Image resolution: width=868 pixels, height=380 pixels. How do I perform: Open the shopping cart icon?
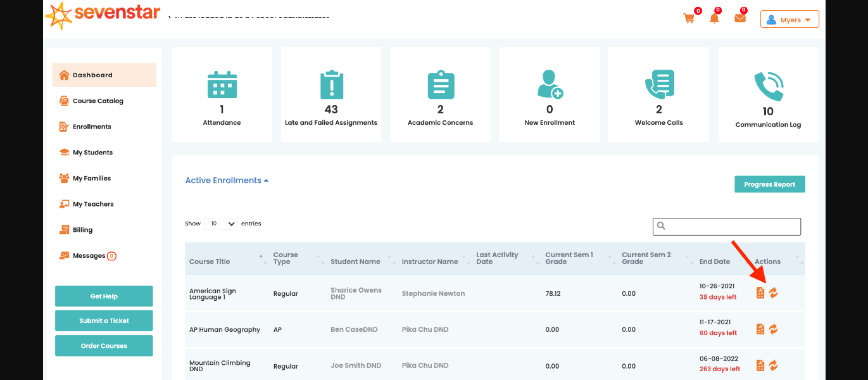(689, 18)
